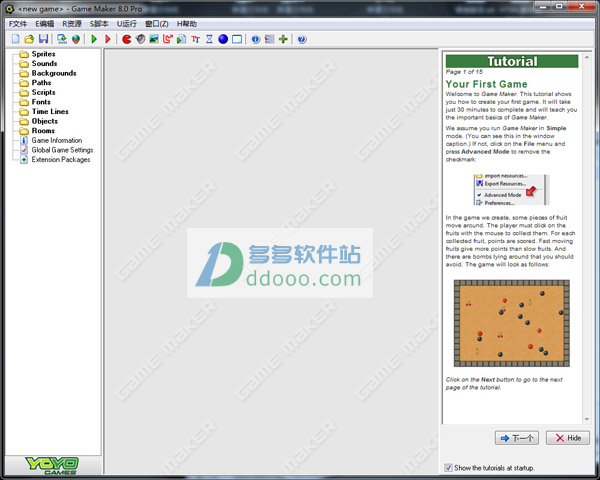Open the F文件 menu
This screenshot has height=480, width=600.
point(18,24)
